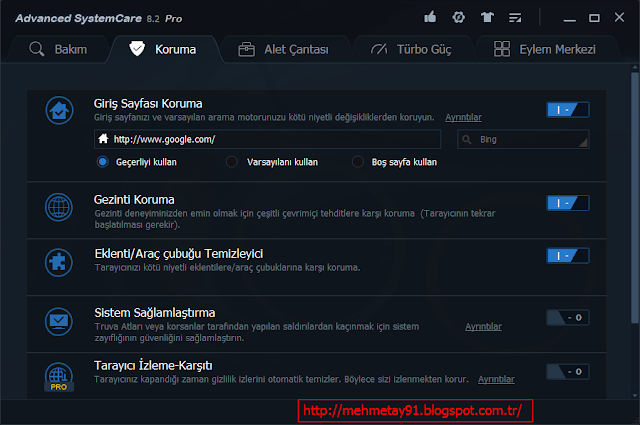Toggle off Gezinti Koruma switch

[568, 203]
